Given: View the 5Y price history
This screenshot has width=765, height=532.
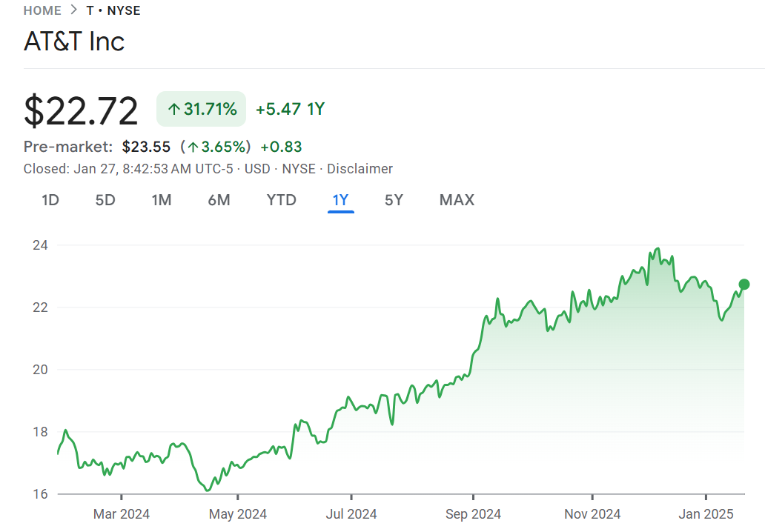Looking at the screenshot, I should click(x=394, y=200).
